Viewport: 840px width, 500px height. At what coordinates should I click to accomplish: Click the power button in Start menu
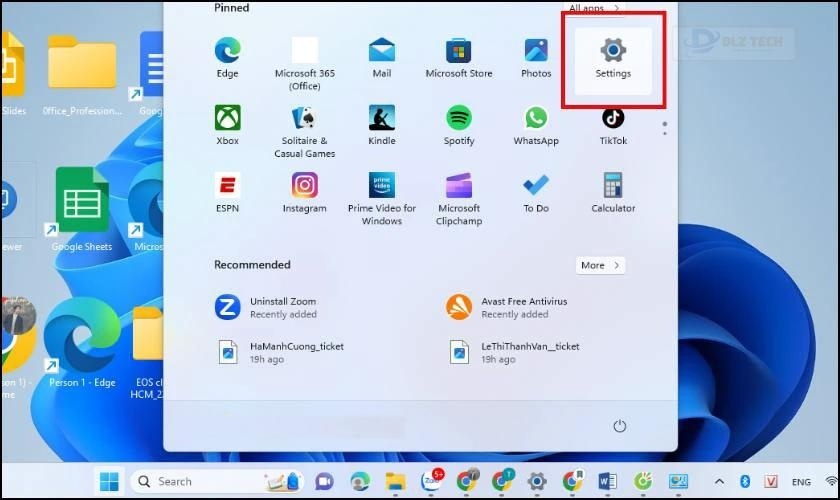pyautogui.click(x=619, y=426)
